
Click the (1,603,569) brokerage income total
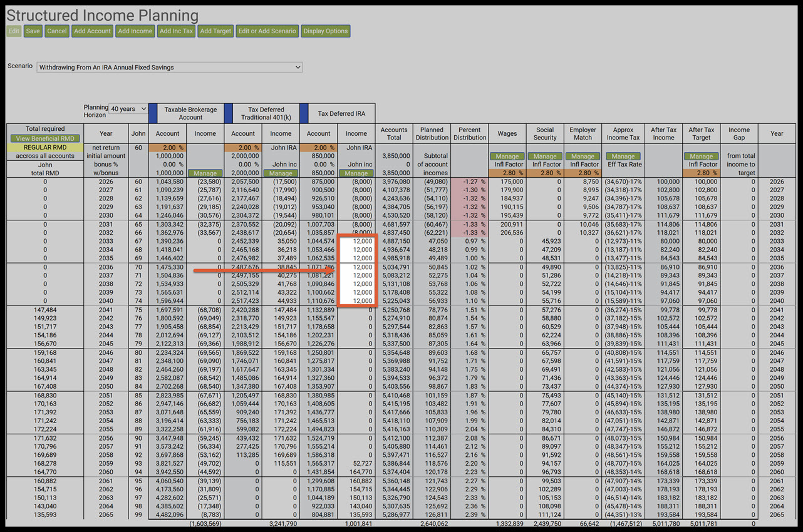205,523
